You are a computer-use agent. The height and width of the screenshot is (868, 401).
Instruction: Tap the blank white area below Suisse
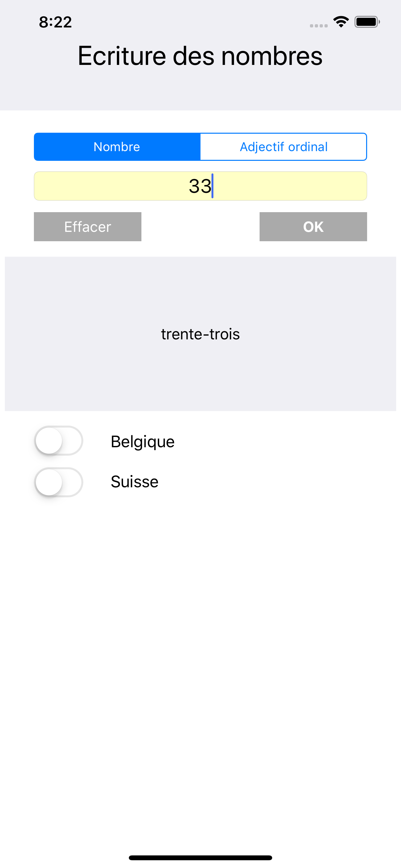pos(200,640)
